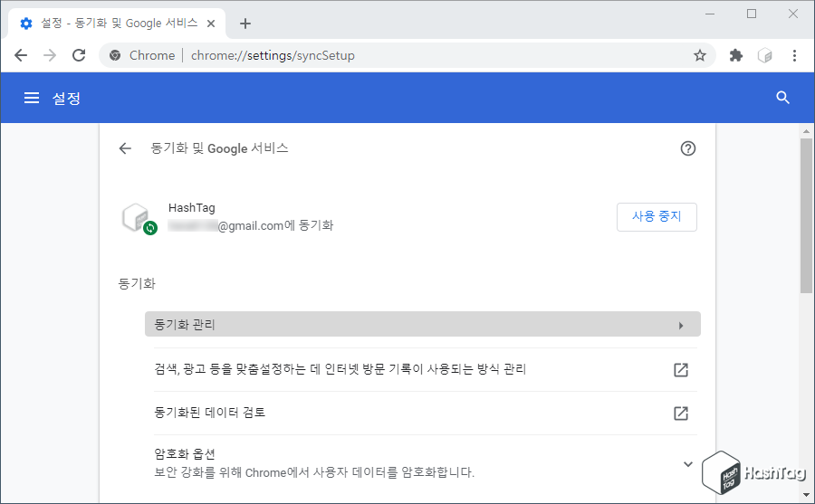The width and height of the screenshot is (815, 504).
Task: Open the Extensions puzzle icon
Action: 736,55
